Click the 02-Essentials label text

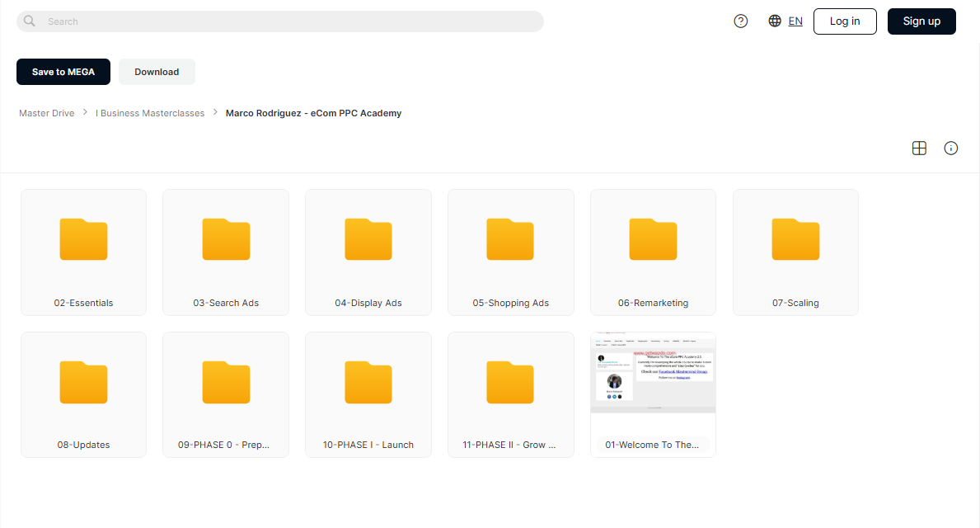tap(84, 303)
